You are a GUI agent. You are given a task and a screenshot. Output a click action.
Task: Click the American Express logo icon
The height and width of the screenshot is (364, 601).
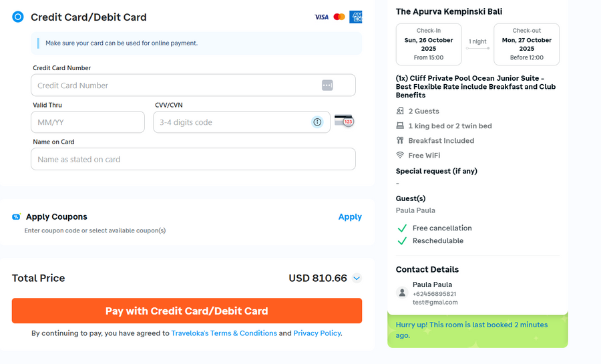coord(356,17)
